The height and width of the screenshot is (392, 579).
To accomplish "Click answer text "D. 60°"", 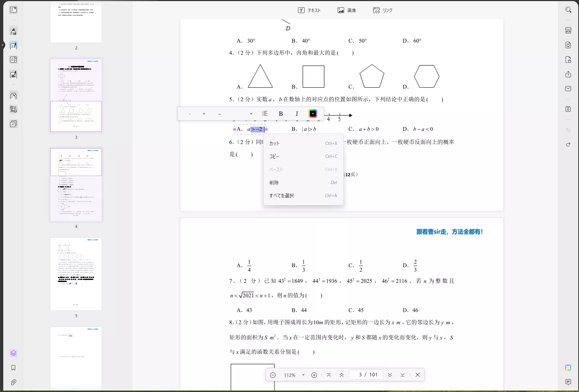I will [x=412, y=41].
